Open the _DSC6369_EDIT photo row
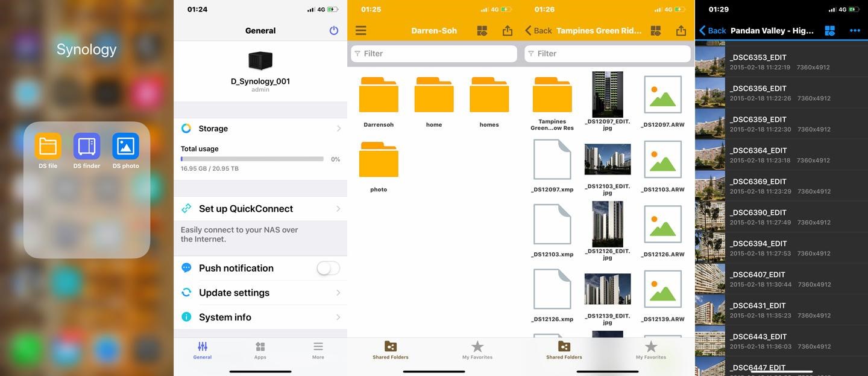The image size is (868, 376). coord(781,186)
